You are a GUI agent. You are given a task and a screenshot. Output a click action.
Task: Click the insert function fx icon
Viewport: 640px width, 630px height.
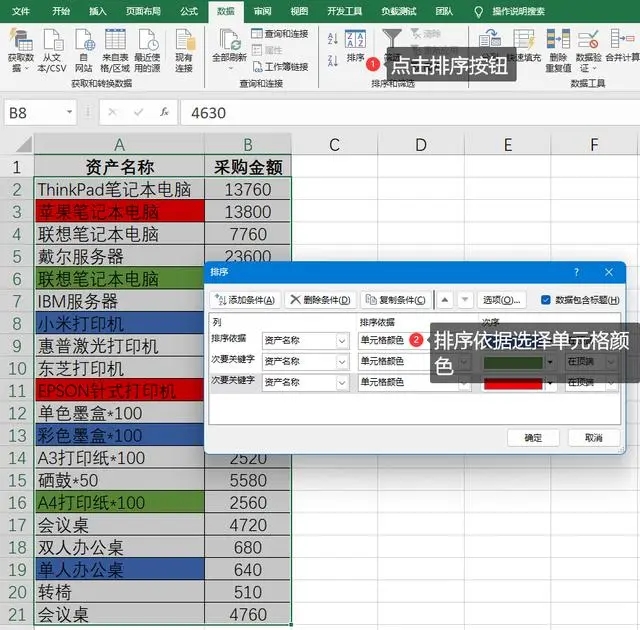[164, 112]
